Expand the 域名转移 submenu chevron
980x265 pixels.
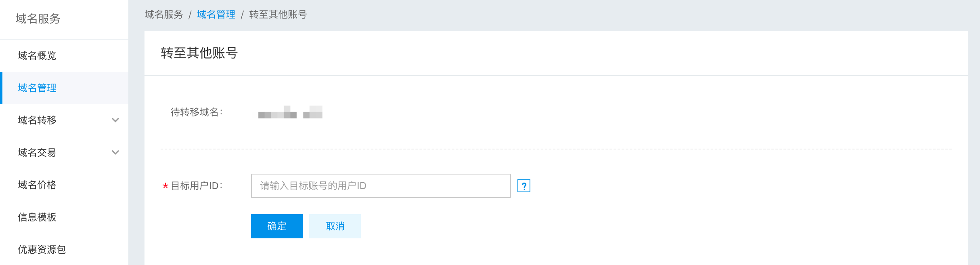pos(115,120)
